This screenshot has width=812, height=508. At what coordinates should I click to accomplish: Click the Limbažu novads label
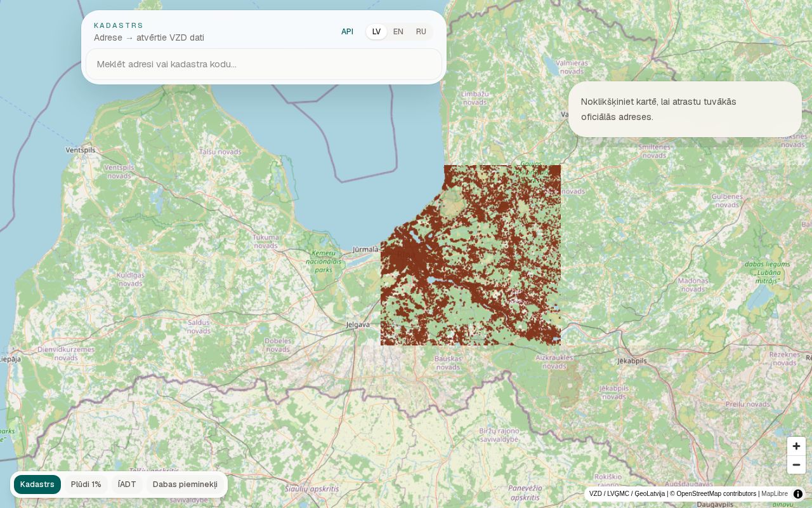(x=475, y=97)
